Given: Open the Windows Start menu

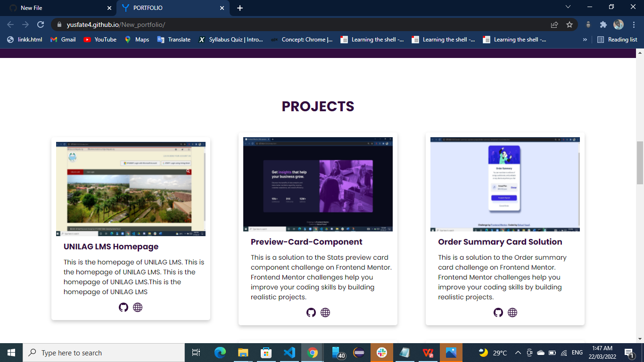Looking at the screenshot, I should coord(11,353).
